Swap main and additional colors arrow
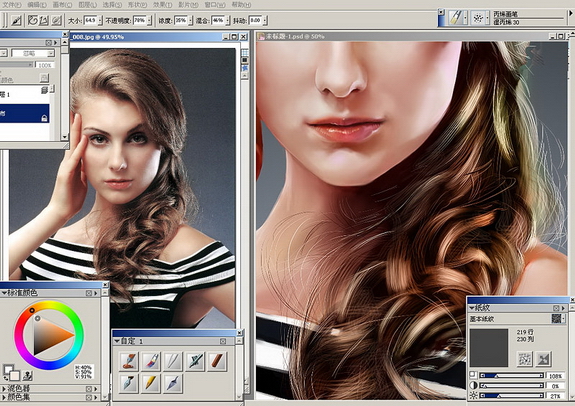Image resolution: width=575 pixels, height=406 pixels. (6, 378)
